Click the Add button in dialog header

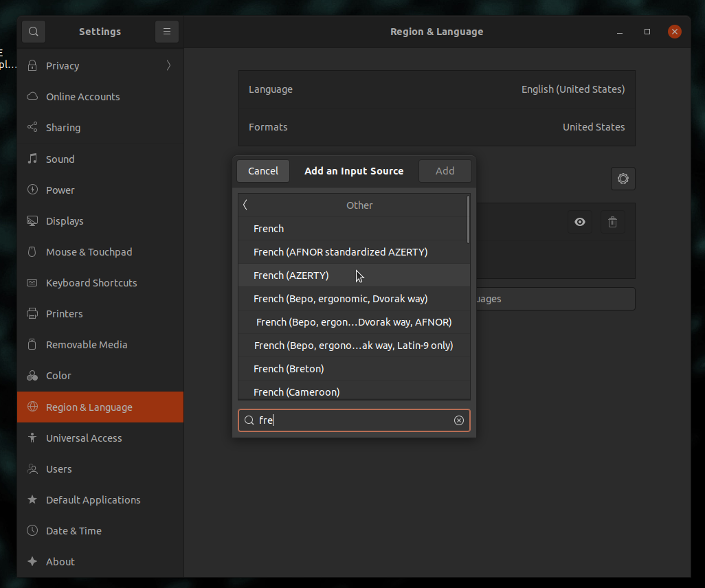(x=445, y=171)
